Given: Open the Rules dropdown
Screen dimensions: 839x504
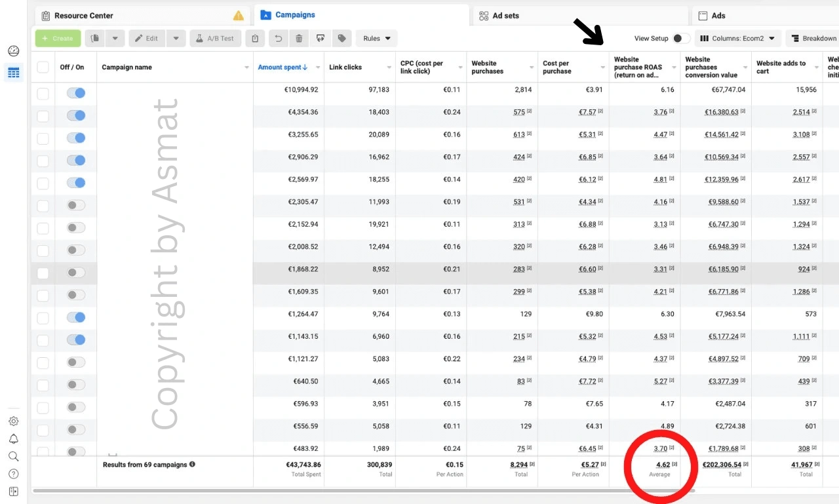Looking at the screenshot, I should coord(377,39).
